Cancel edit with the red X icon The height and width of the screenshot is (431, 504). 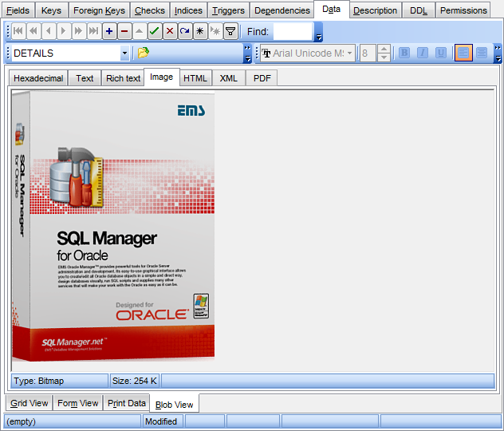coord(170,32)
